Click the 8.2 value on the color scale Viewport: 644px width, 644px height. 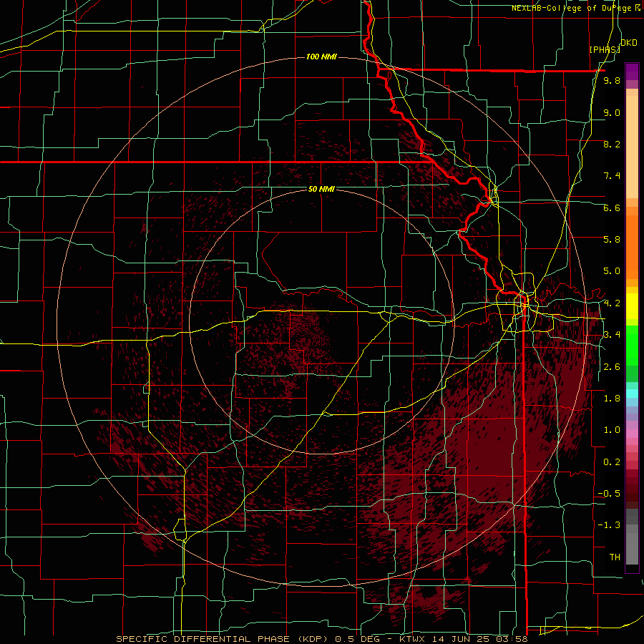612,144
